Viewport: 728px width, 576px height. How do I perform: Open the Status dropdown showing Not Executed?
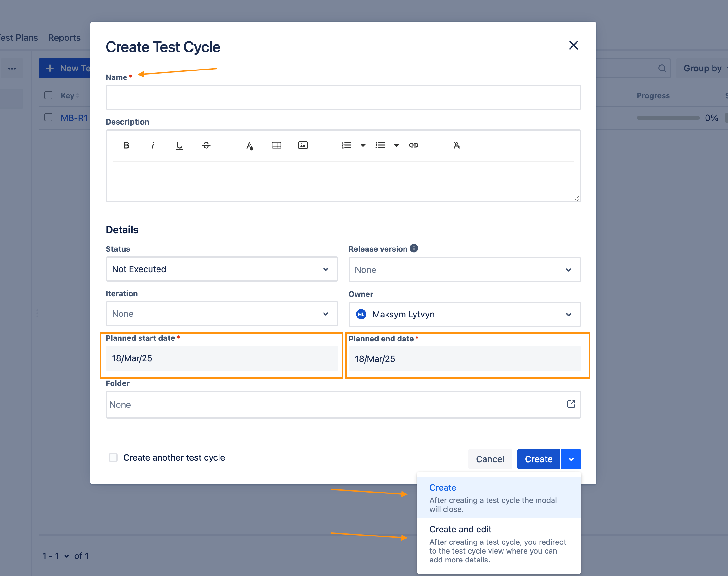pos(222,269)
